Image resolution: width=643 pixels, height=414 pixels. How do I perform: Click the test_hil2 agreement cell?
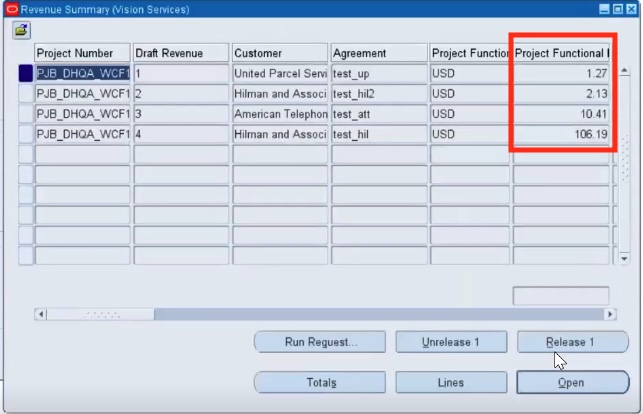(x=379, y=93)
